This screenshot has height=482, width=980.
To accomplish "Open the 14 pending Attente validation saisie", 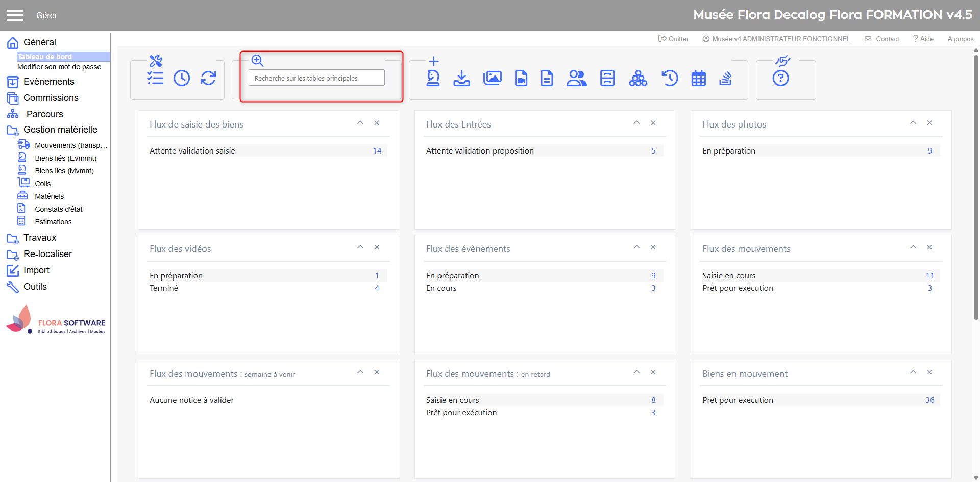I will coord(377,151).
